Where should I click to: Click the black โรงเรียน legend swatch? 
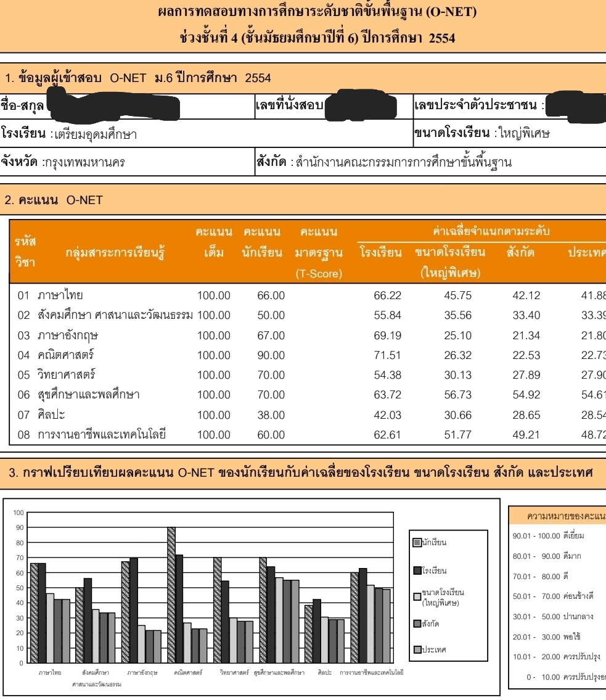[x=417, y=570]
